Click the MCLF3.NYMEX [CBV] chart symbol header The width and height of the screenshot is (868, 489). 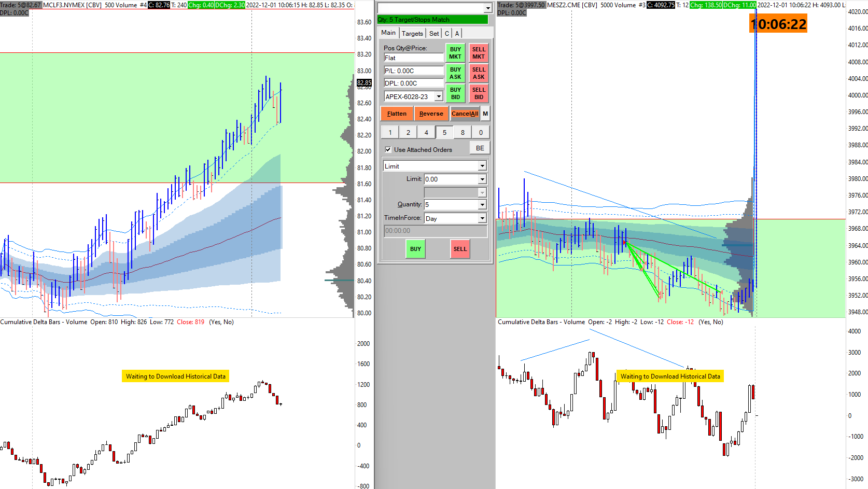pyautogui.click(x=72, y=5)
